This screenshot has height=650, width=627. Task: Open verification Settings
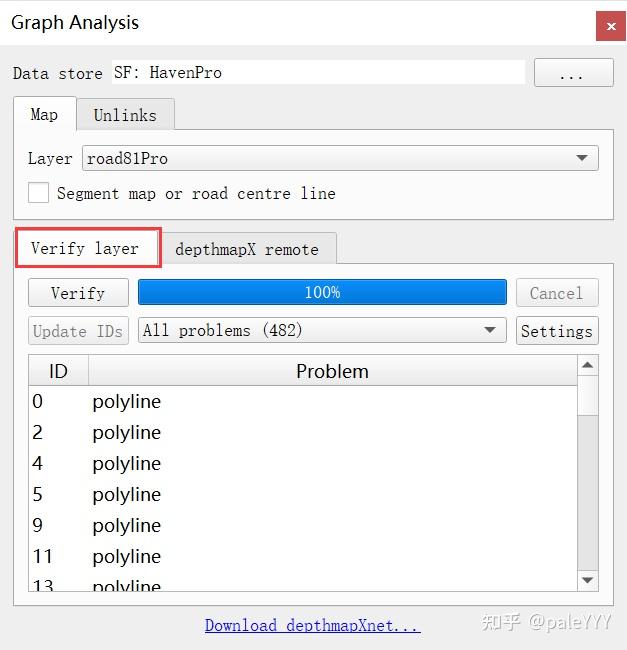point(556,331)
